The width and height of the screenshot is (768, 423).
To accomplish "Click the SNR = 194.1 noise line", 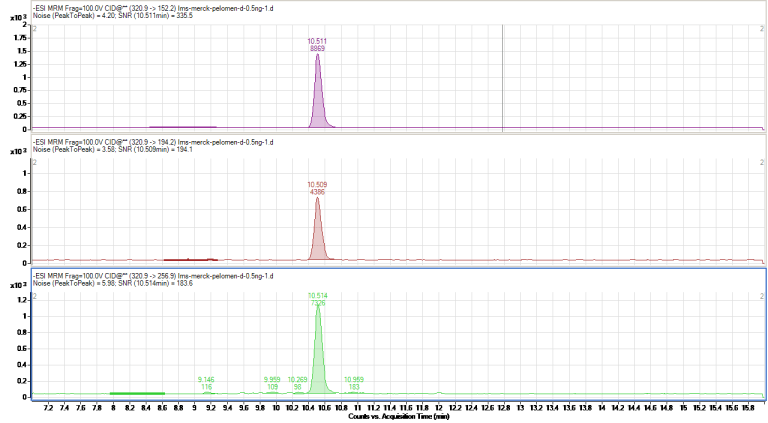I will click(113, 149).
